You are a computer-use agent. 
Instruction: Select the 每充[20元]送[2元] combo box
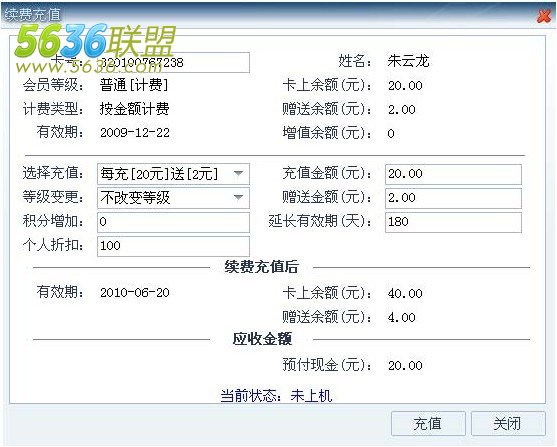173,174
